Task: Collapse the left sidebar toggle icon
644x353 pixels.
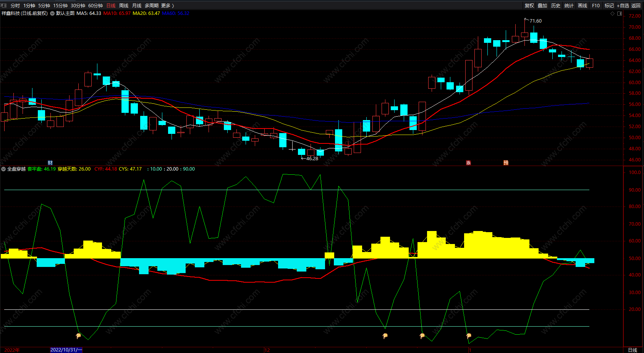Action: 4,5
